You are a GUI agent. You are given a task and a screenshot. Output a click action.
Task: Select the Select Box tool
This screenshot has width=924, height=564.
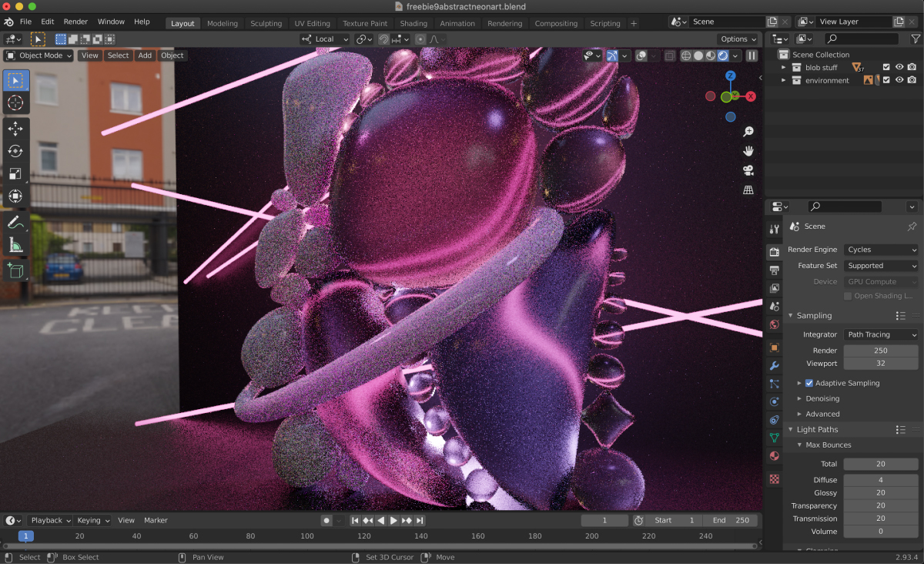tap(15, 81)
